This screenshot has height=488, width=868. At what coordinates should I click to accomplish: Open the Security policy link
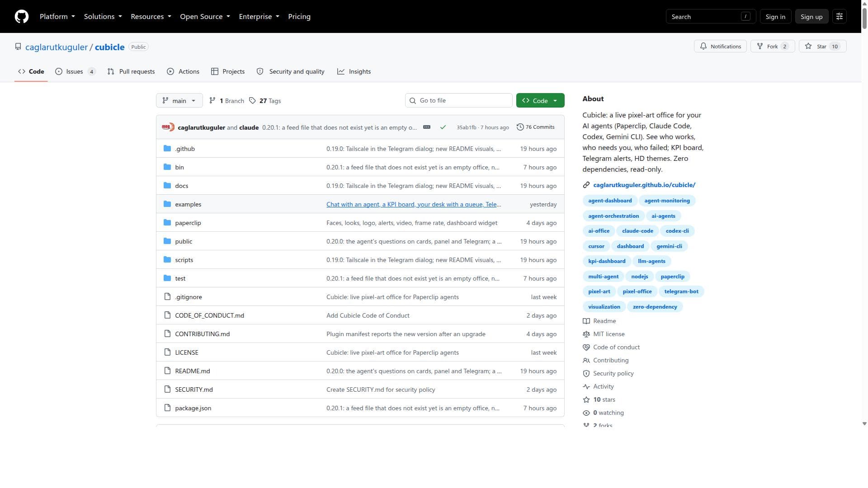tap(609, 374)
